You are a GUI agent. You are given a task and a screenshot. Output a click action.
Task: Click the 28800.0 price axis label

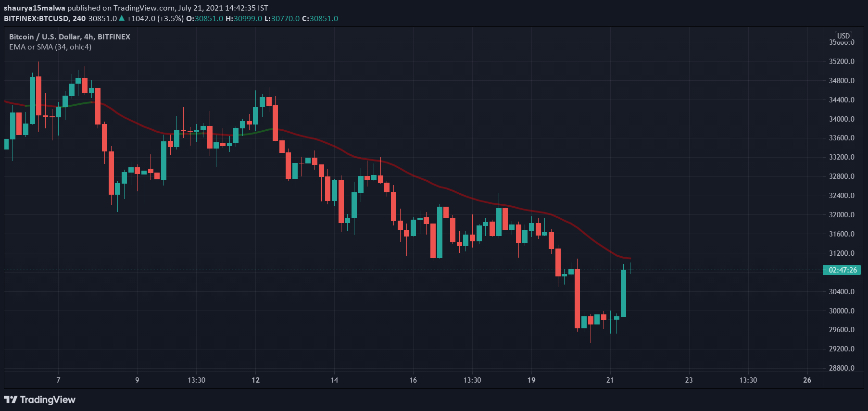pos(842,368)
